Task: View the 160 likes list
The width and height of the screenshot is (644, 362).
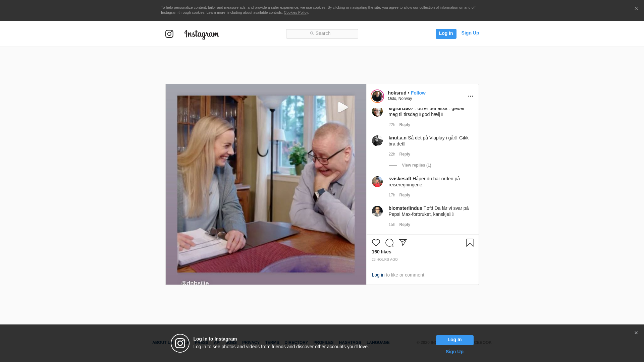Action: click(382, 252)
